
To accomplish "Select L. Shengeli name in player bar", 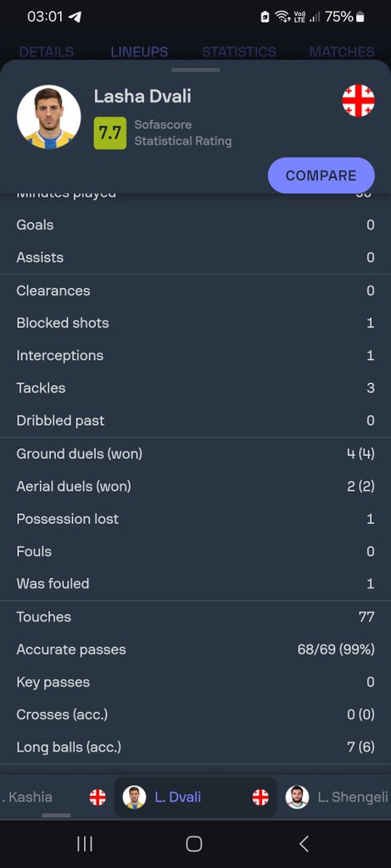I will [x=353, y=797].
